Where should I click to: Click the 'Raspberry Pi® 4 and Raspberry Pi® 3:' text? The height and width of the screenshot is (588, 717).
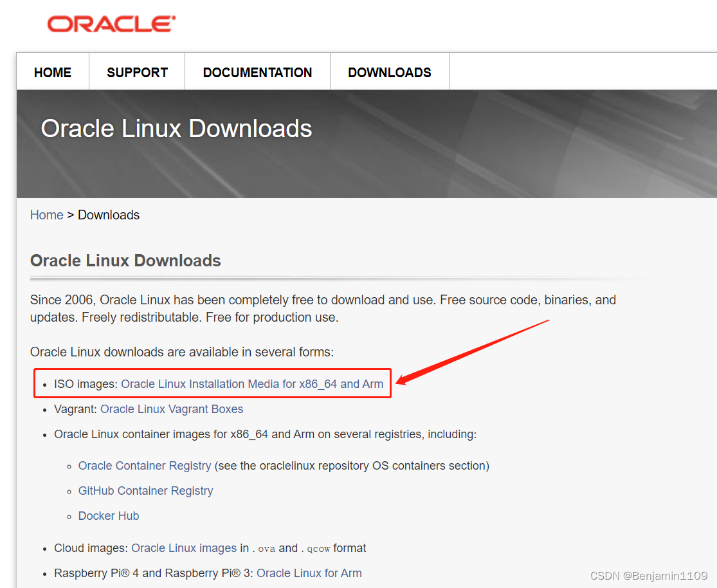(x=154, y=573)
